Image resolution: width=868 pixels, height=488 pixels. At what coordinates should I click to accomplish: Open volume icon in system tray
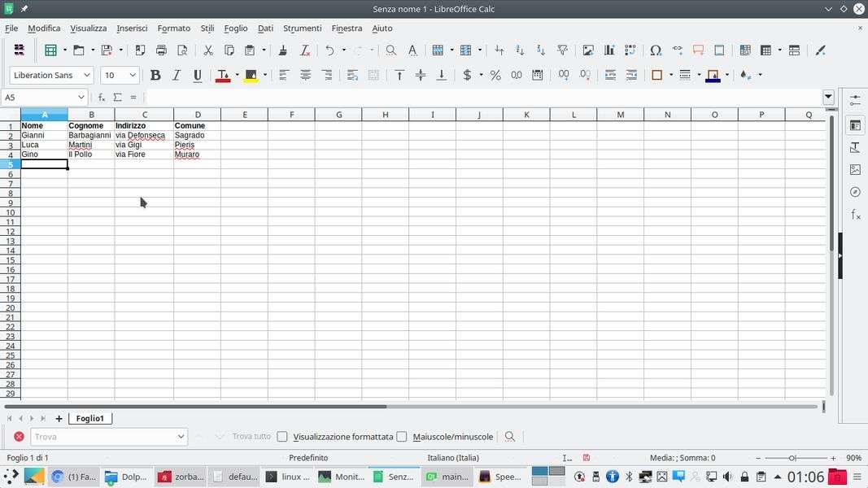(x=727, y=477)
